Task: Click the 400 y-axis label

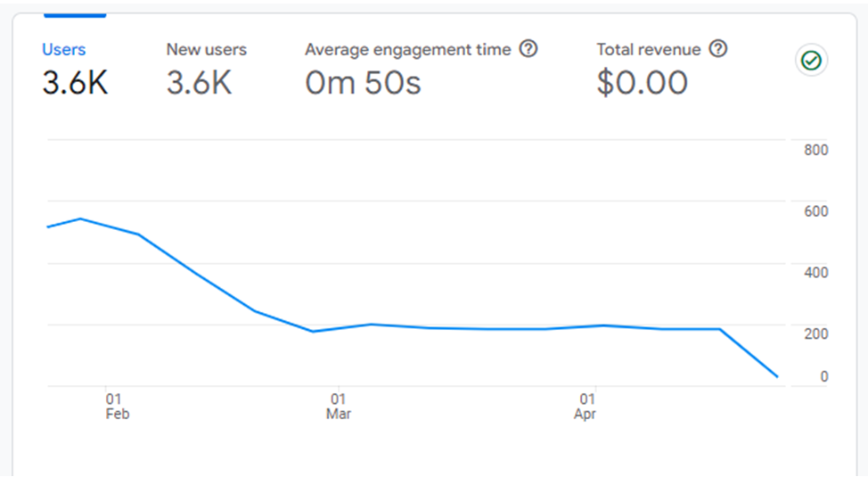Action: click(x=816, y=273)
